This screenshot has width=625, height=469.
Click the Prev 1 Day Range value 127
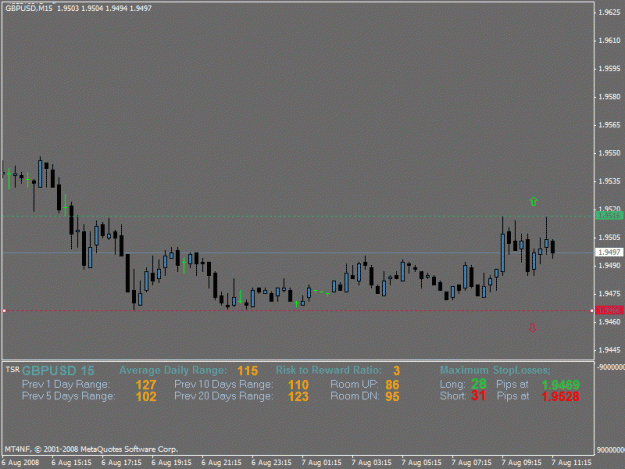tap(146, 385)
